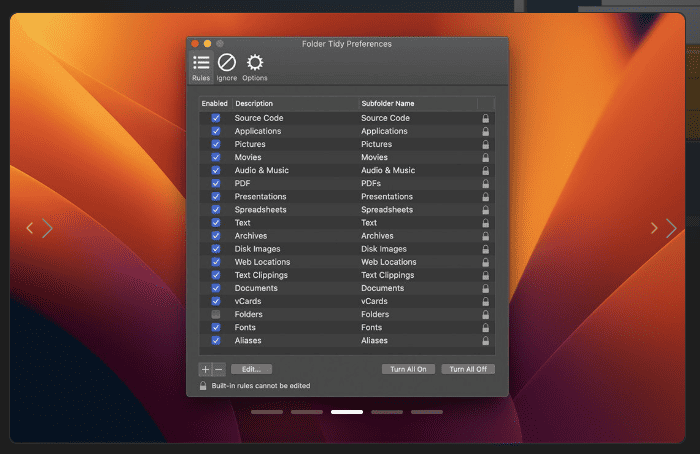Viewport: 700px width, 454px height.
Task: Click lock icon on Text row
Action: (x=485, y=223)
